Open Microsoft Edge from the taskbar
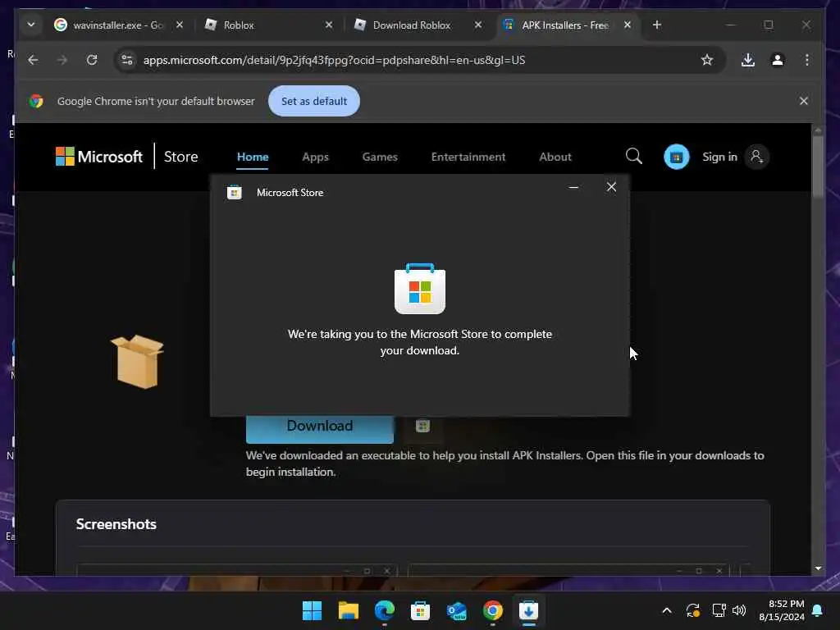 click(384, 610)
